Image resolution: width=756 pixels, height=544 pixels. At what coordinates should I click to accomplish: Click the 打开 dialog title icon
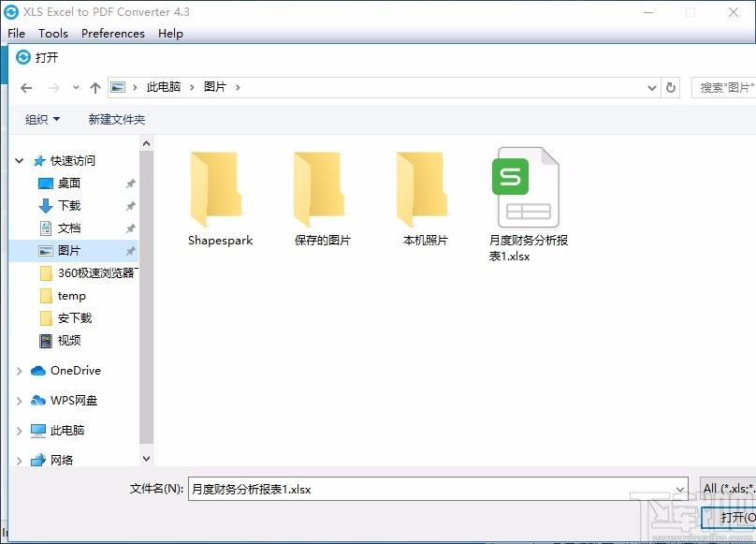pyautogui.click(x=23, y=57)
